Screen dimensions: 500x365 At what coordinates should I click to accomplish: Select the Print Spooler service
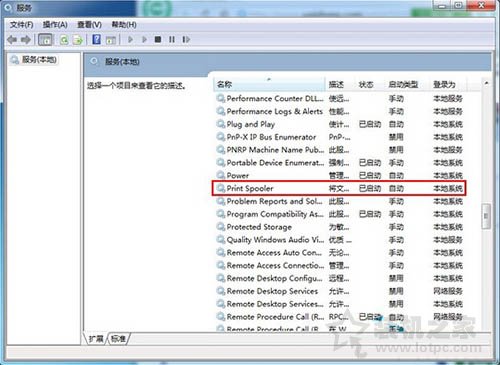[x=339, y=188]
